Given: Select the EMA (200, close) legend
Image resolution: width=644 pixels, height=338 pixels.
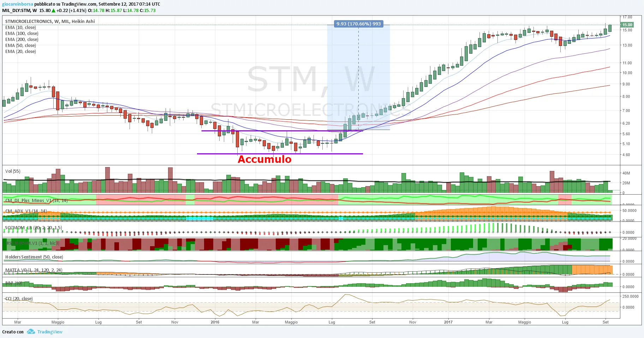Looking at the screenshot, I should 22,40.
